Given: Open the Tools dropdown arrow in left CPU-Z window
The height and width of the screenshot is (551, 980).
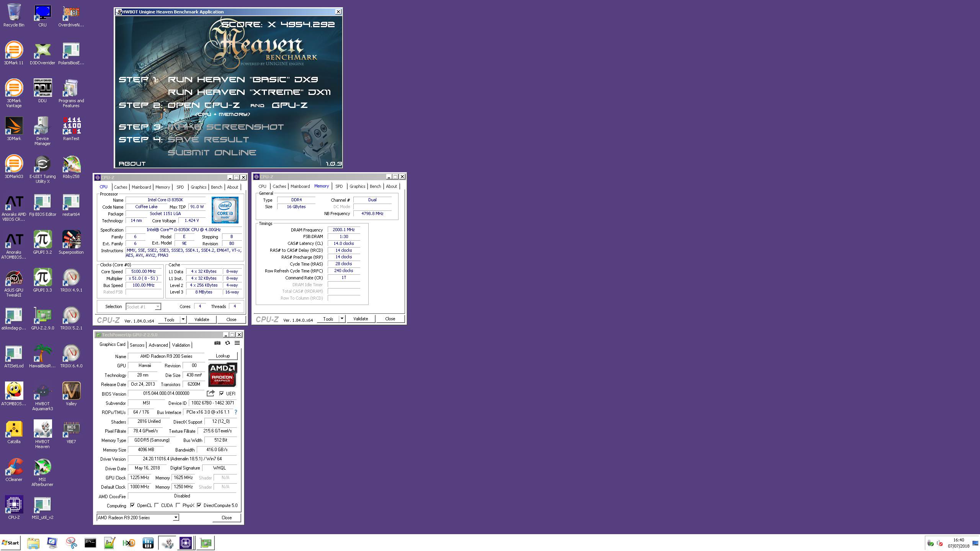Looking at the screenshot, I should click(183, 319).
